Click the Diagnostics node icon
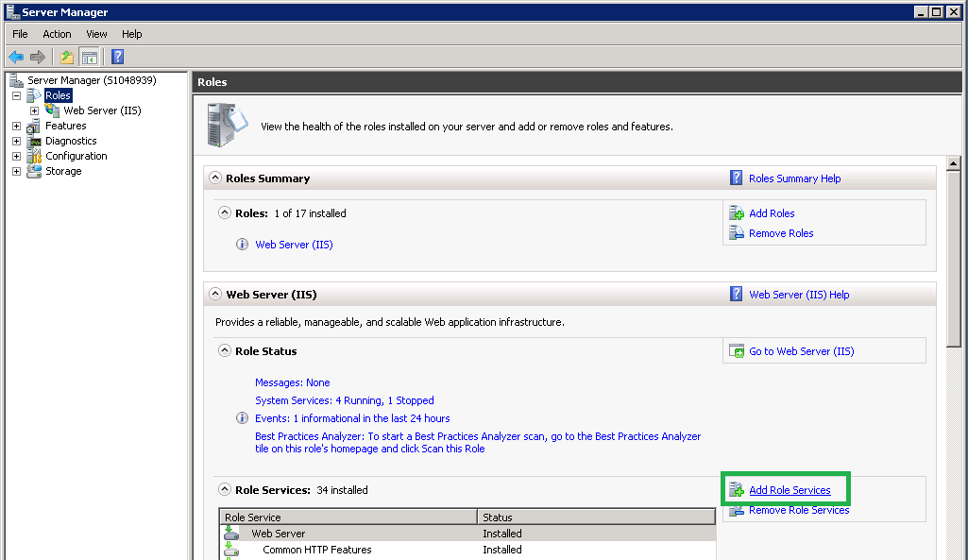Image resolution: width=968 pixels, height=560 pixels. pos(34,141)
